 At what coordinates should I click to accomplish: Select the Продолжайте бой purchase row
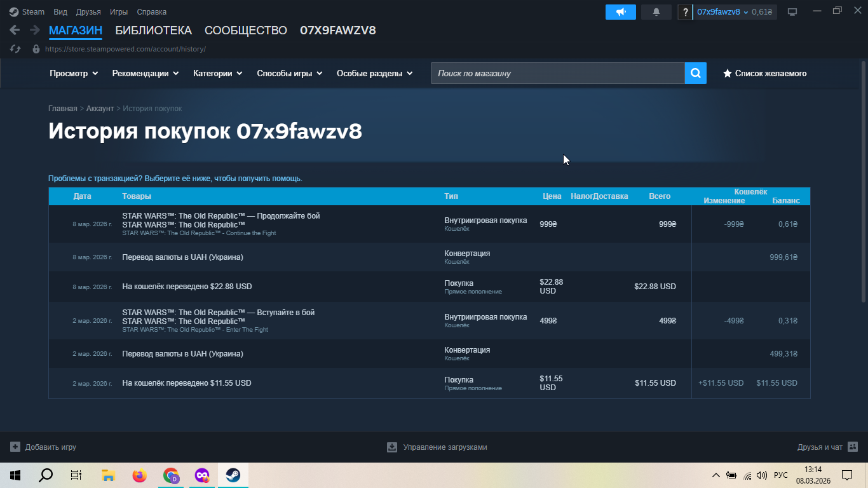pyautogui.click(x=430, y=224)
